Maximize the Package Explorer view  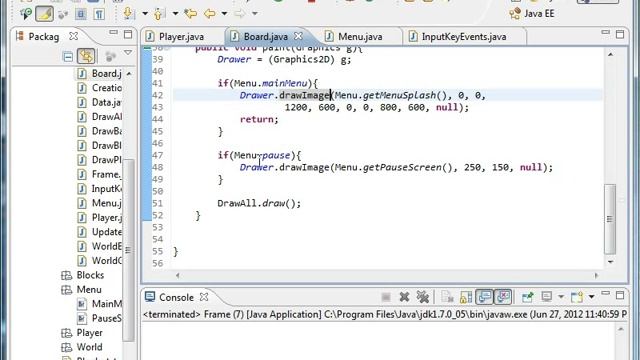128,34
